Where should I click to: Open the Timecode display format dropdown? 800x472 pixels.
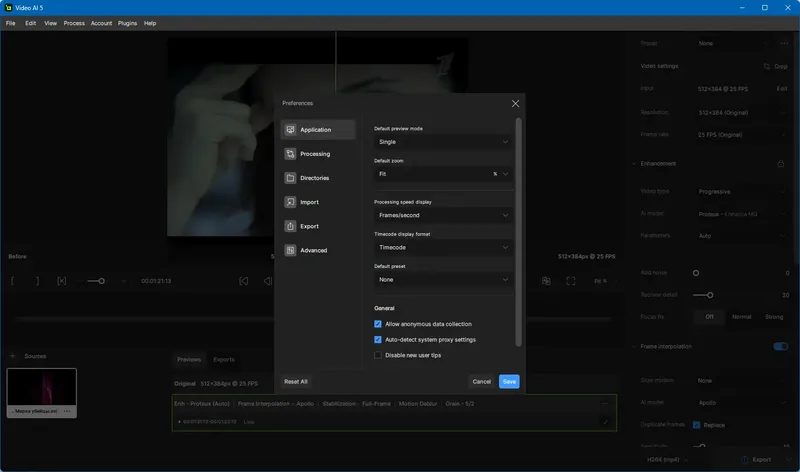pos(443,247)
